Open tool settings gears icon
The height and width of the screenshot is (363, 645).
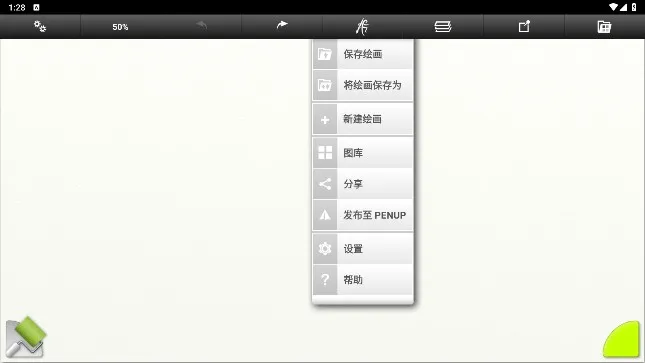(40, 27)
